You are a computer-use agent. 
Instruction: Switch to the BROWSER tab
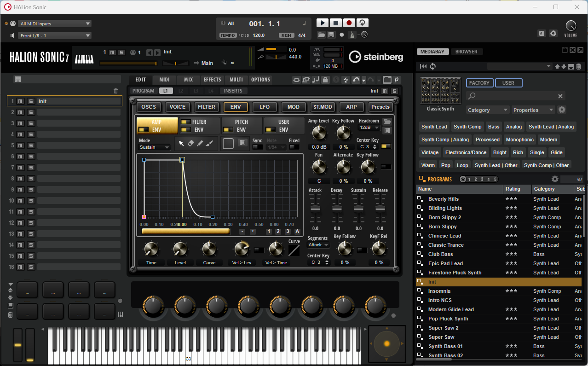point(467,52)
